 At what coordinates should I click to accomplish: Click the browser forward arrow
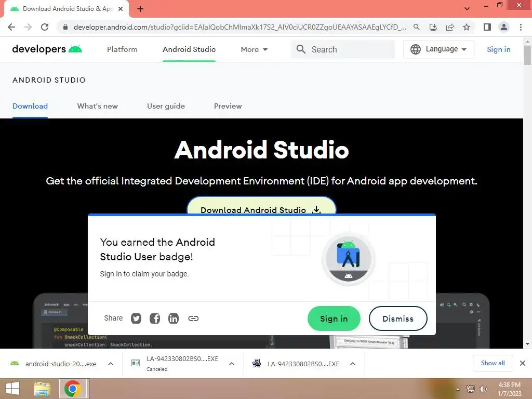point(28,27)
